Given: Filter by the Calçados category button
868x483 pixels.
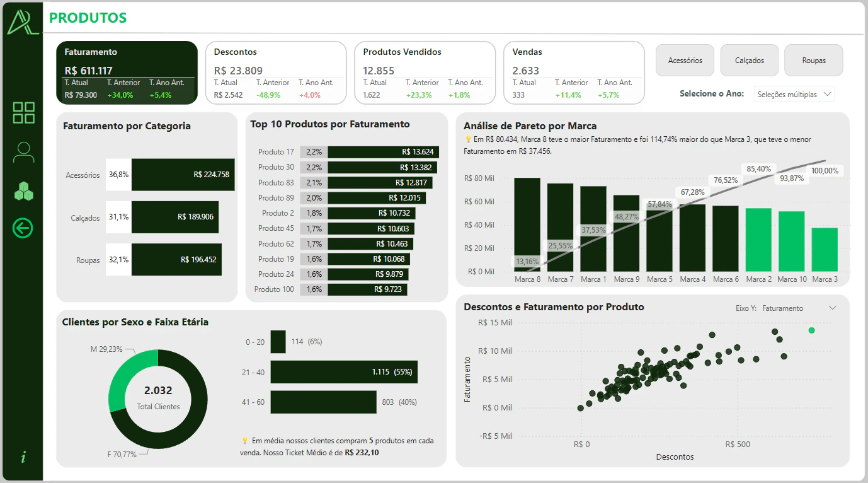Looking at the screenshot, I should tap(750, 61).
